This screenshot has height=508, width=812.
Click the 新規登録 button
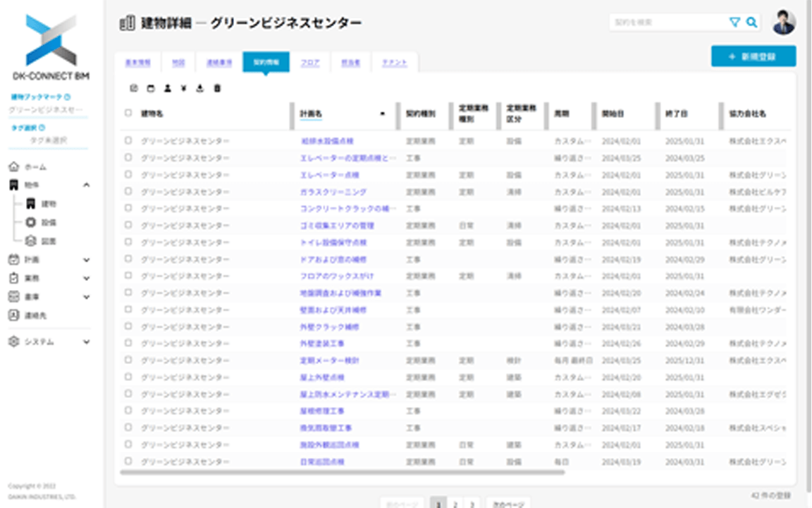pos(753,56)
